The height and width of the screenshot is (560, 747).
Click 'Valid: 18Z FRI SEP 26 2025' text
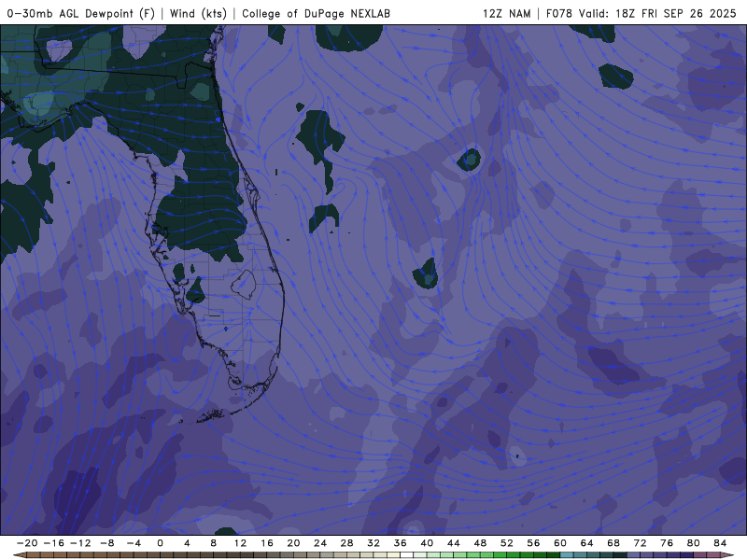tap(657, 13)
